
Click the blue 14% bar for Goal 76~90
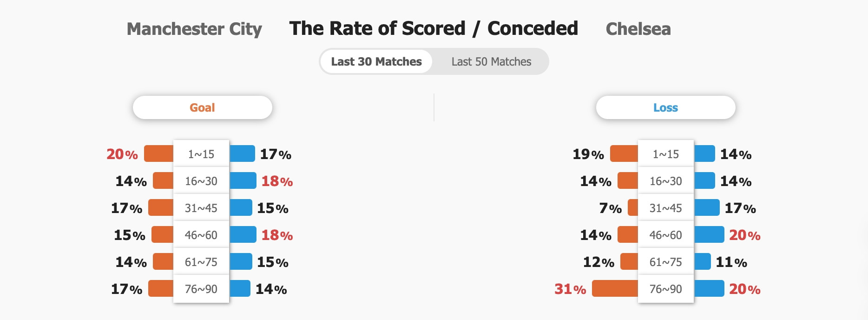(x=240, y=288)
